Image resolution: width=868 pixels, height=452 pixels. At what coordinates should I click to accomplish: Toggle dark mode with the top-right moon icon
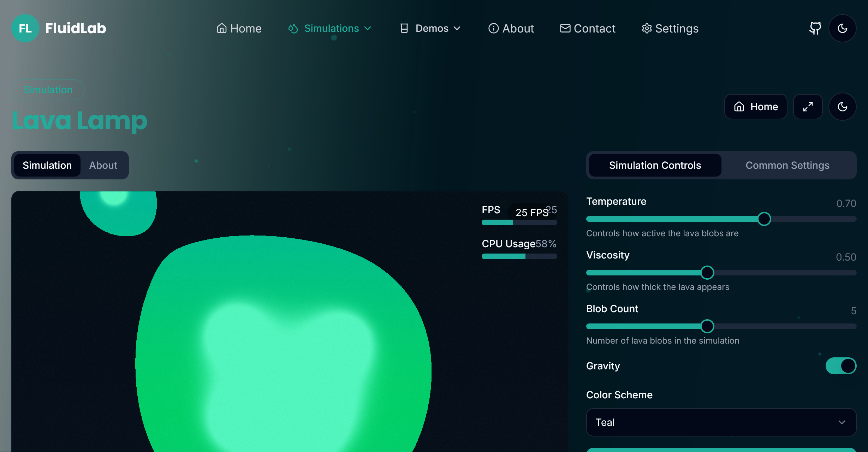(x=843, y=28)
